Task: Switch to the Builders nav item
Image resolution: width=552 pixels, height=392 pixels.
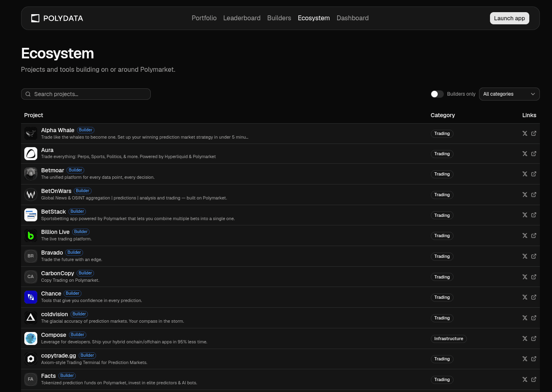Action: tap(279, 18)
